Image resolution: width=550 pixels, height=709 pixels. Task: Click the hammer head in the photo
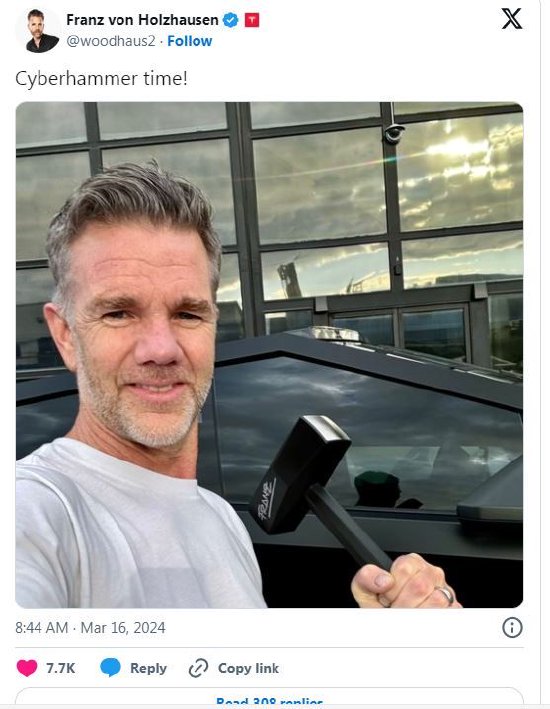(x=300, y=474)
